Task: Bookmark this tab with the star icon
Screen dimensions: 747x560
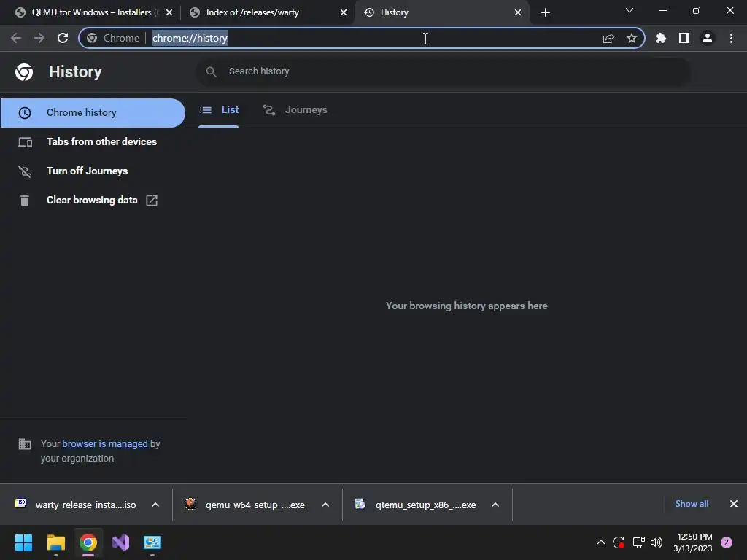Action: [632, 38]
